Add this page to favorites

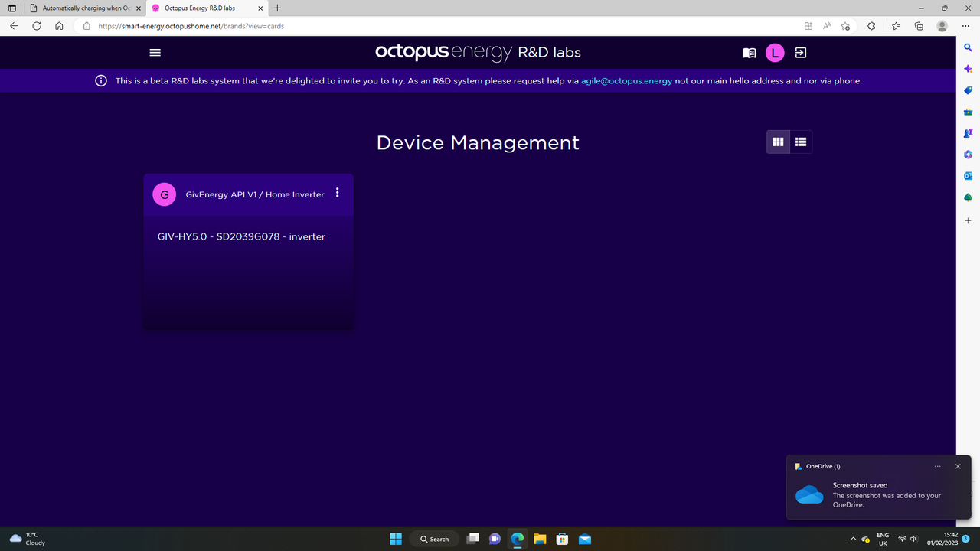(845, 25)
